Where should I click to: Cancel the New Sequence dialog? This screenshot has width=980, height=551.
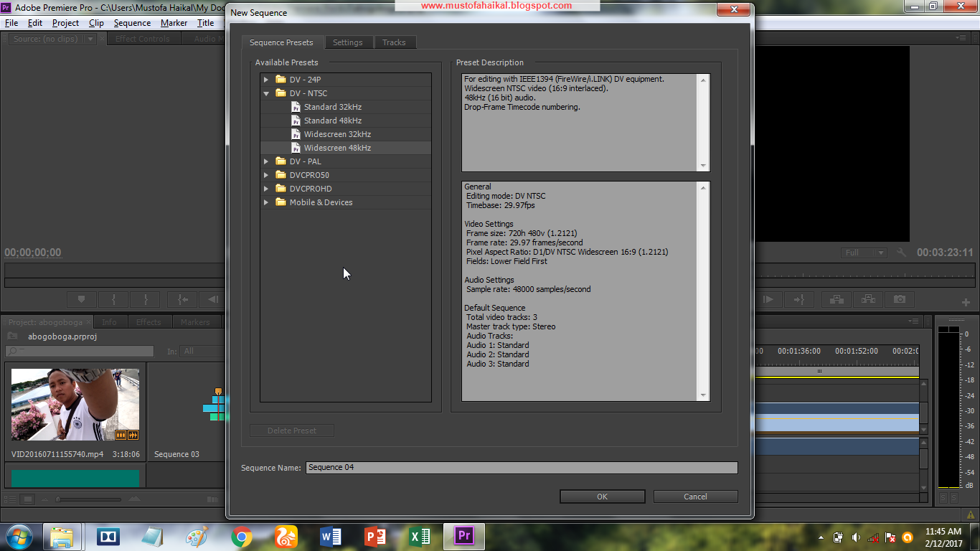(695, 496)
